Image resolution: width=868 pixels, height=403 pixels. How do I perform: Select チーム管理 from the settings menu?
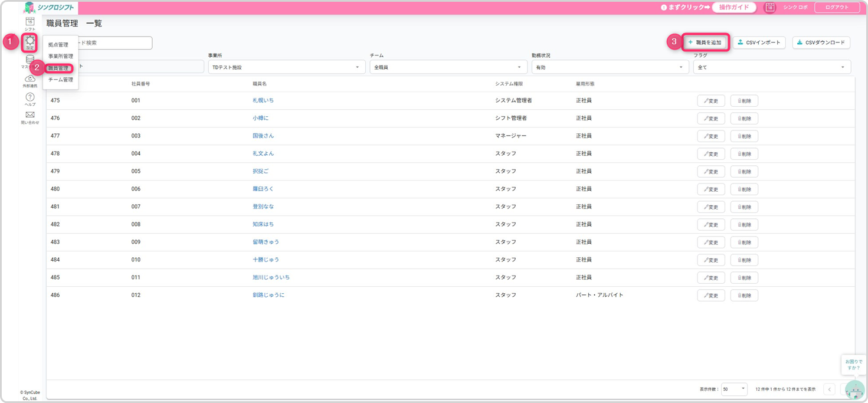point(60,80)
